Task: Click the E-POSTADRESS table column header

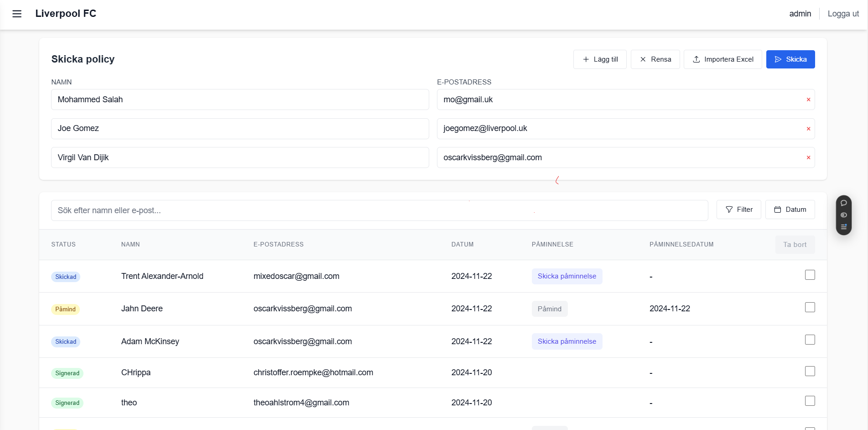Action: (279, 245)
